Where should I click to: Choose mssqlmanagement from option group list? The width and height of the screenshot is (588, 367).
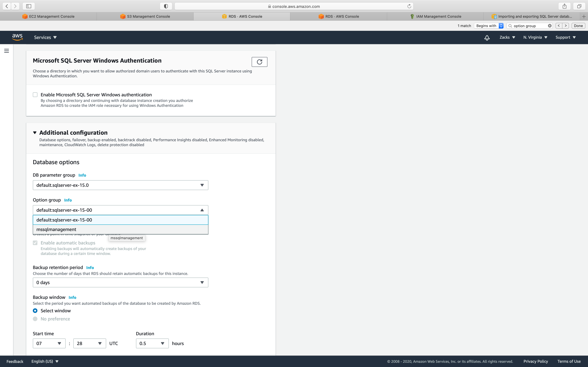[56, 229]
